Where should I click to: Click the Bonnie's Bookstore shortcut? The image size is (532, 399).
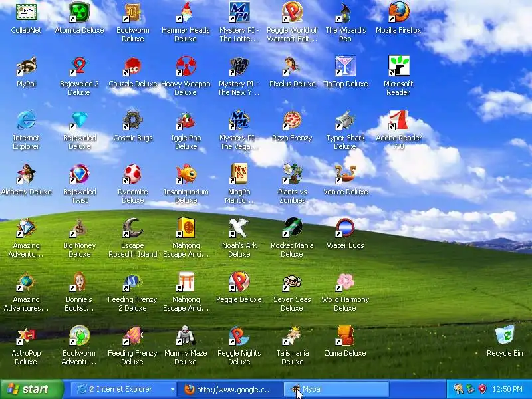click(79, 282)
